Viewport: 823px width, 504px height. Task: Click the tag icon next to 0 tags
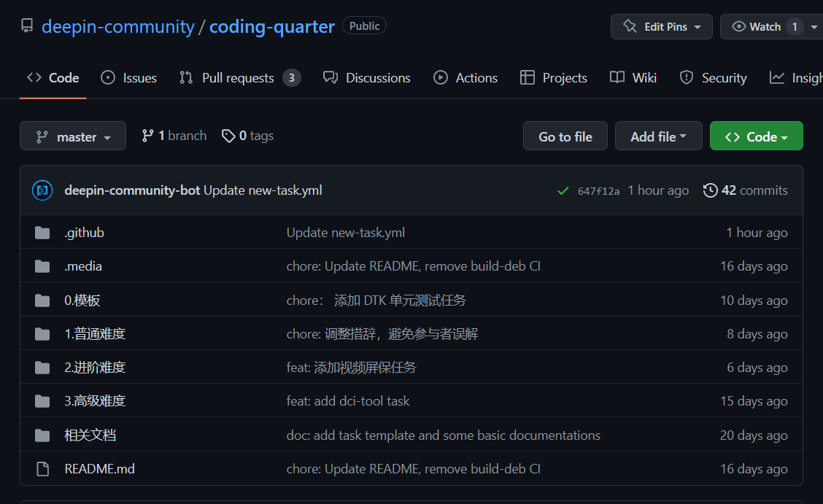[x=228, y=136]
